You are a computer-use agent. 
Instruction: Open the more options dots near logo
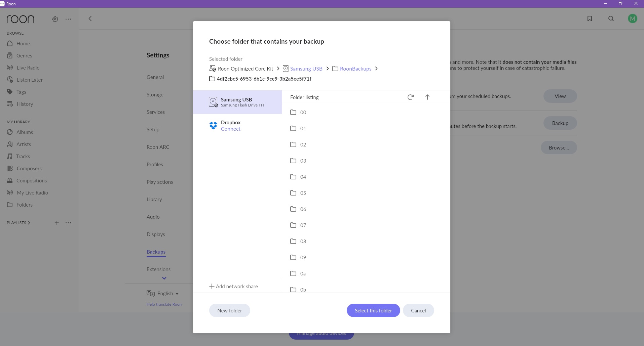[x=68, y=19]
